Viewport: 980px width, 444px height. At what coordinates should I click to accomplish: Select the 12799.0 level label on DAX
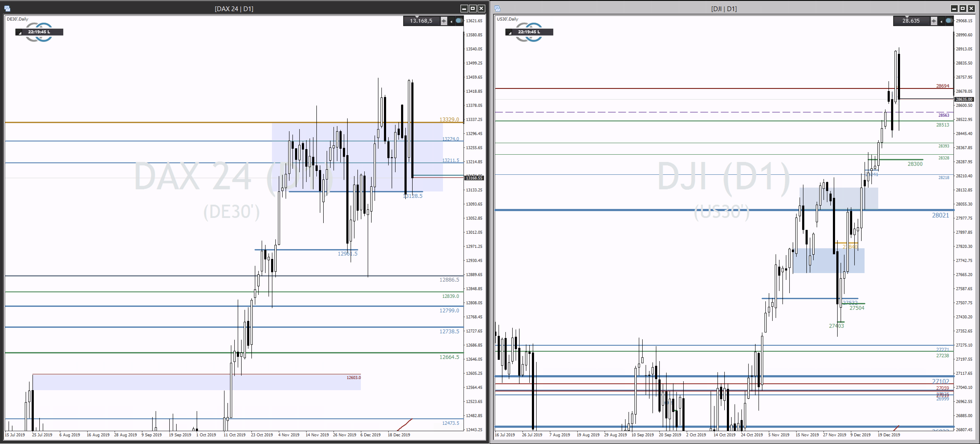coord(449,311)
